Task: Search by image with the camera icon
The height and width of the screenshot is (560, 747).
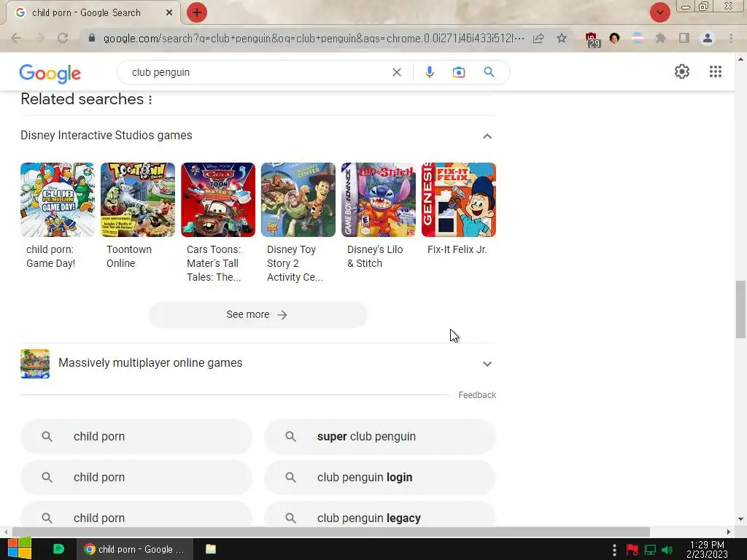Action: (458, 72)
